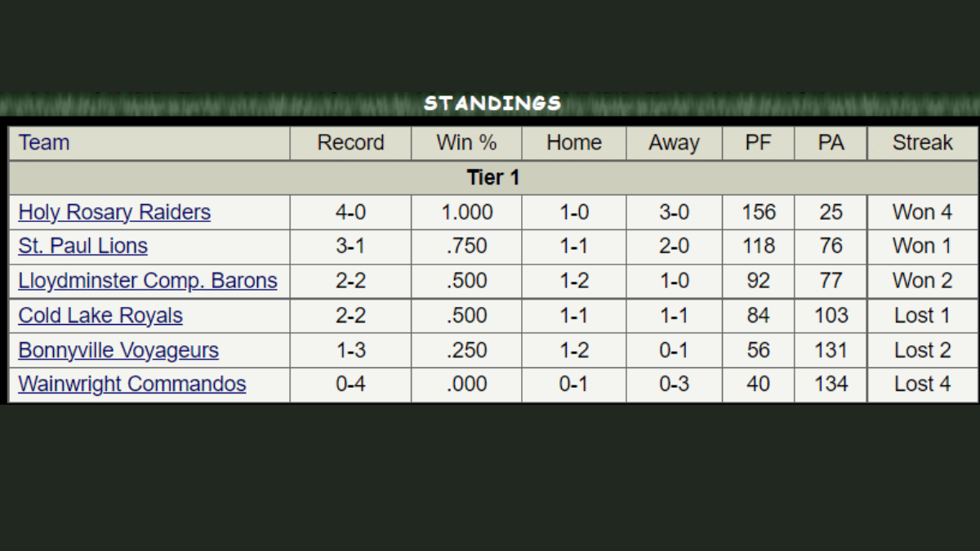Click the Record column header
Image resolution: width=980 pixels, height=551 pixels.
(x=350, y=143)
